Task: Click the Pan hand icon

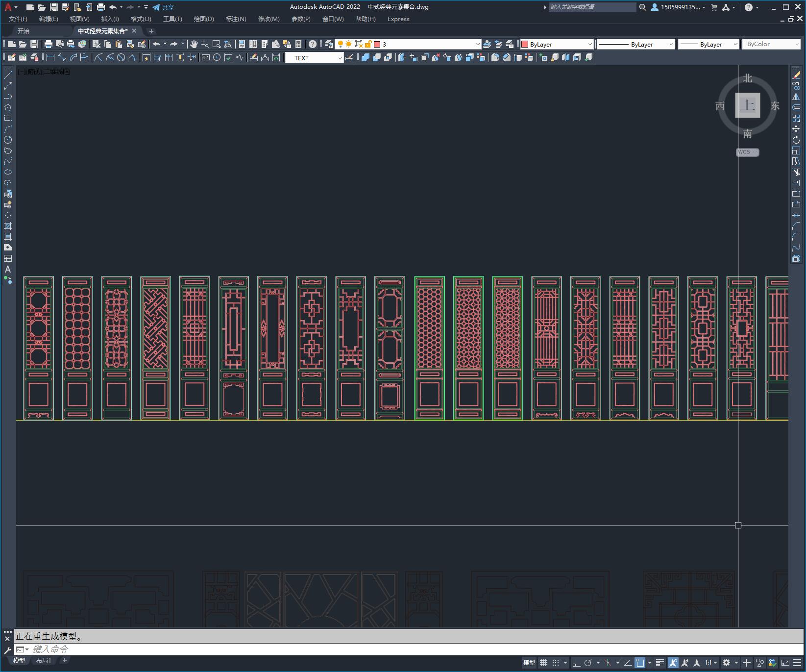Action: click(194, 44)
